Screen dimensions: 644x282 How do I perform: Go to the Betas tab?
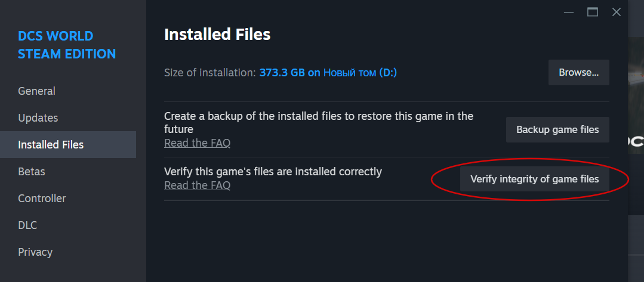pyautogui.click(x=32, y=172)
